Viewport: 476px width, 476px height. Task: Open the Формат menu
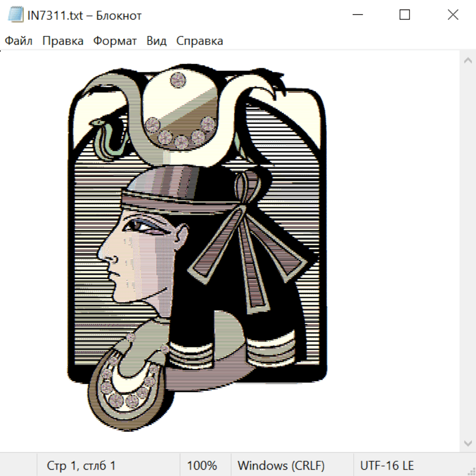(x=115, y=41)
